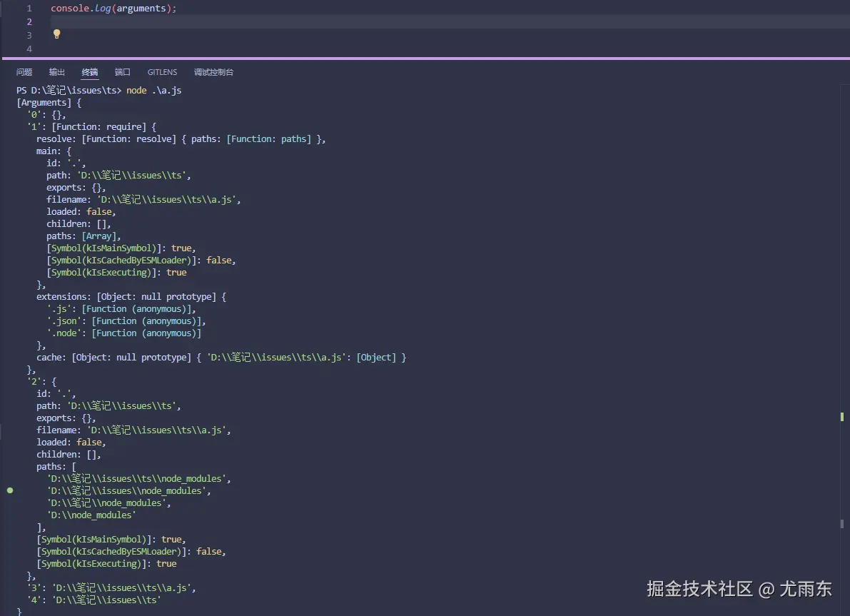Click the 'cache: [Object: null prototype]' line
The height and width of the screenshot is (616, 850).
[221, 358]
